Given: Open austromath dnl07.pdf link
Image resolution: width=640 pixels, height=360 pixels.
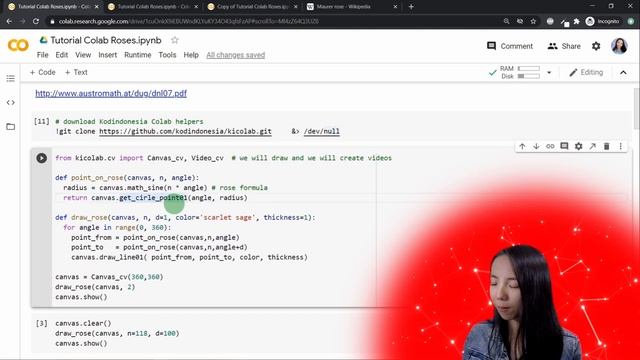Looking at the screenshot, I should click(x=111, y=93).
